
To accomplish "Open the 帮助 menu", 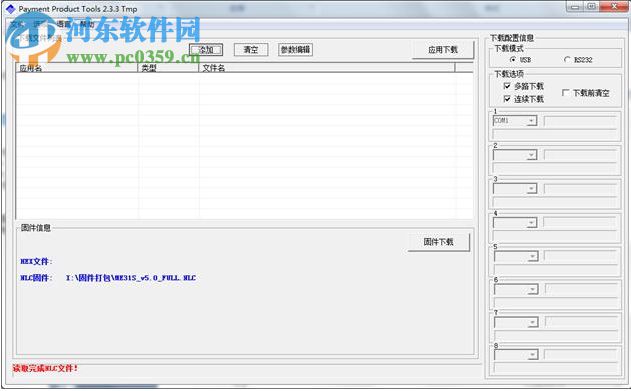I will click(x=86, y=24).
